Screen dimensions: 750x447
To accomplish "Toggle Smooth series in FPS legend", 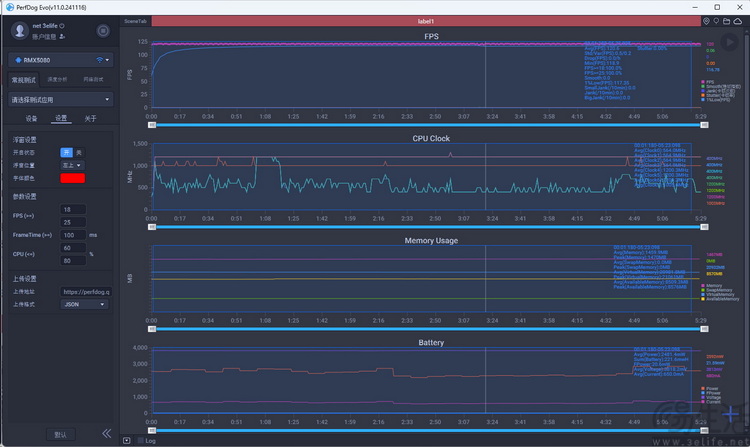I will pos(721,87).
